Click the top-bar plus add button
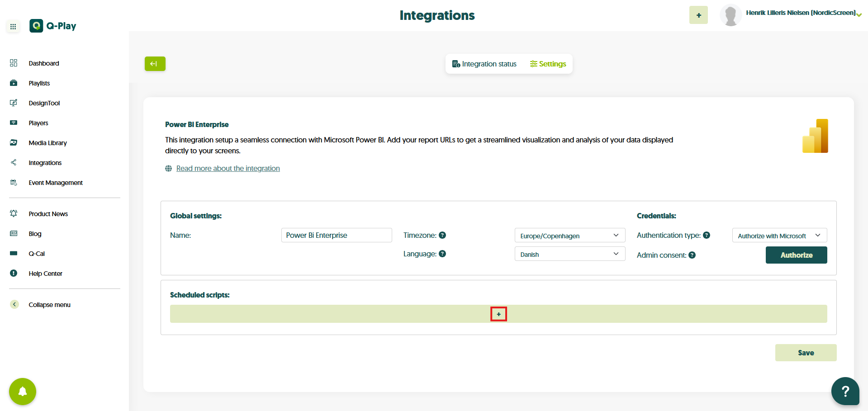The height and width of the screenshot is (411, 868). 698,15
